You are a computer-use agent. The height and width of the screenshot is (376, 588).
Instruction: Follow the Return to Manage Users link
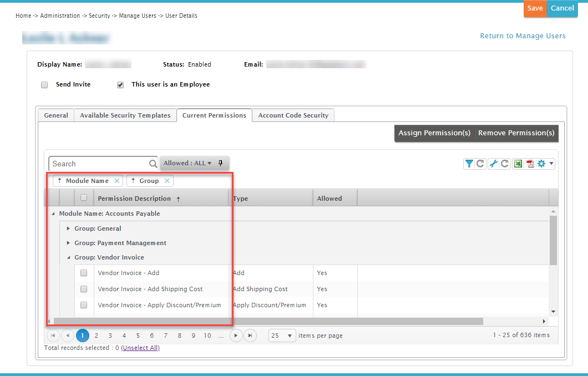(523, 36)
